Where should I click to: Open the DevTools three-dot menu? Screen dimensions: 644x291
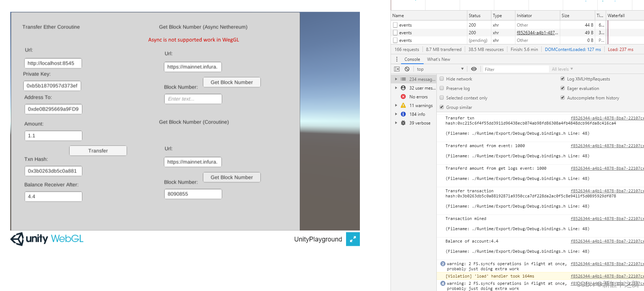pos(397,59)
